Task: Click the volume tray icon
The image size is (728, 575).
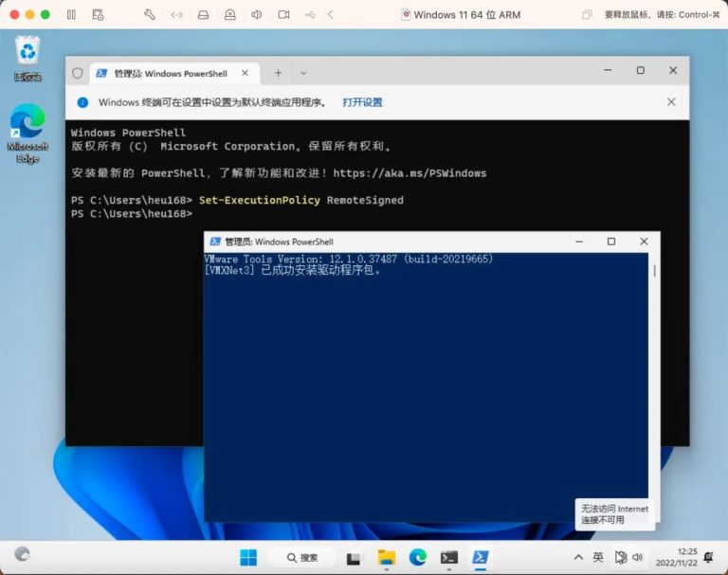Action: [x=637, y=557]
